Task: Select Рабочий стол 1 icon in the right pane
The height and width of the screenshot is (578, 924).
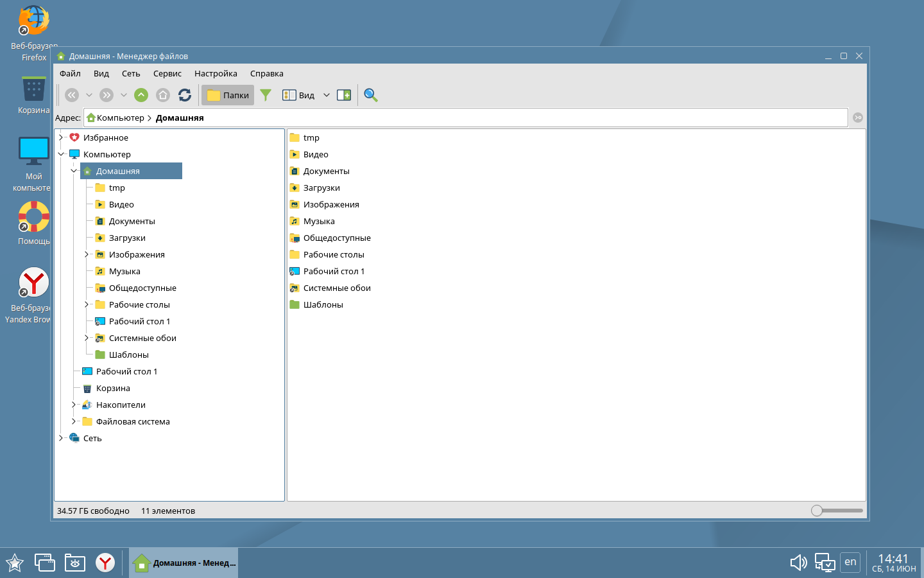Action: pyautogui.click(x=295, y=271)
